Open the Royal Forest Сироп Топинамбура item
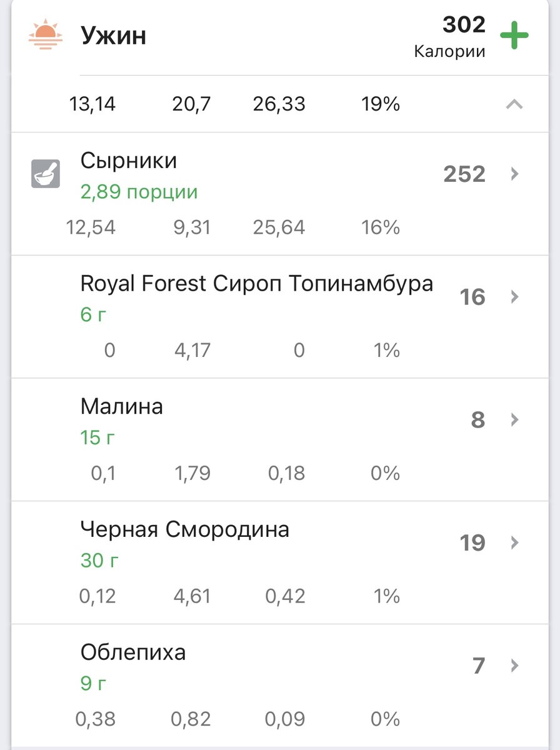The image size is (560, 750). coord(257,284)
